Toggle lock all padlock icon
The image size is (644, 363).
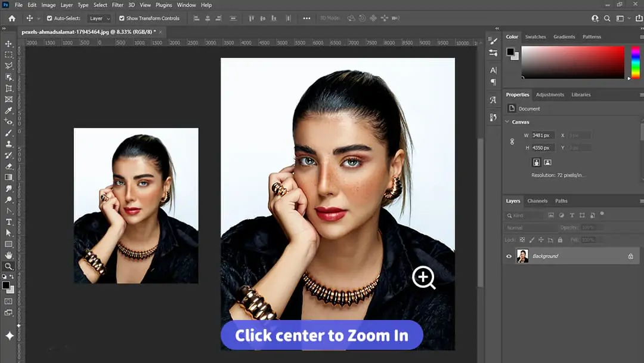click(x=560, y=239)
